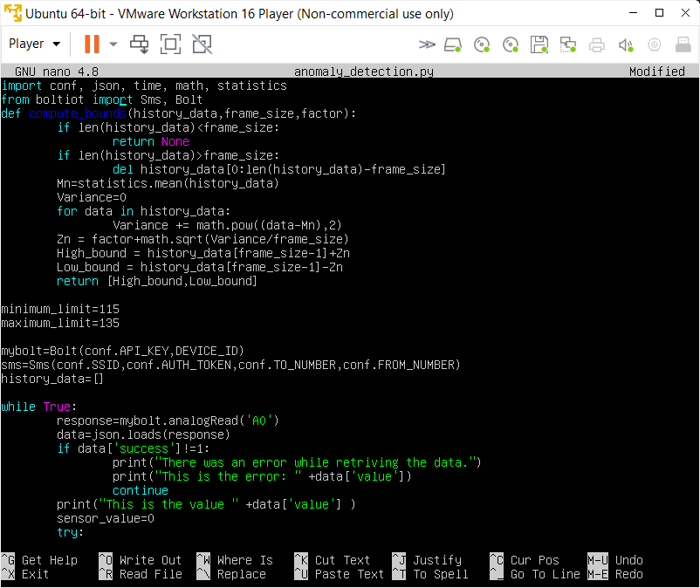Maximize the VMware Player window

[659, 13]
